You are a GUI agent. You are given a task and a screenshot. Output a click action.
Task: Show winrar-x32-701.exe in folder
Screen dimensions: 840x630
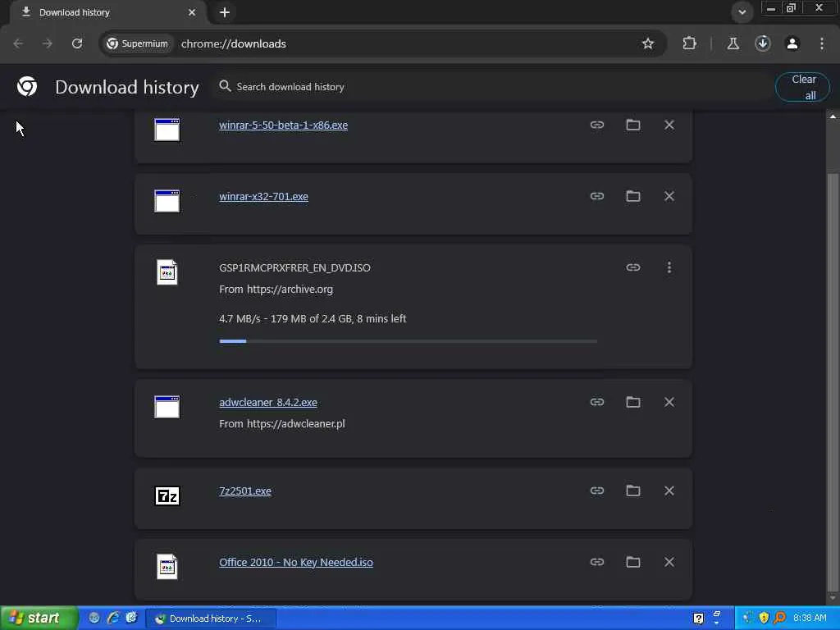(x=633, y=196)
